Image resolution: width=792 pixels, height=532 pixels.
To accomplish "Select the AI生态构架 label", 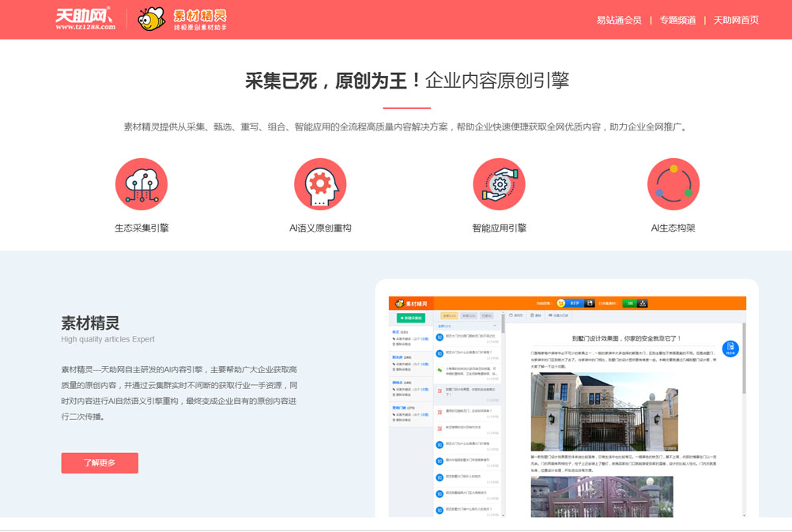I will [x=673, y=228].
